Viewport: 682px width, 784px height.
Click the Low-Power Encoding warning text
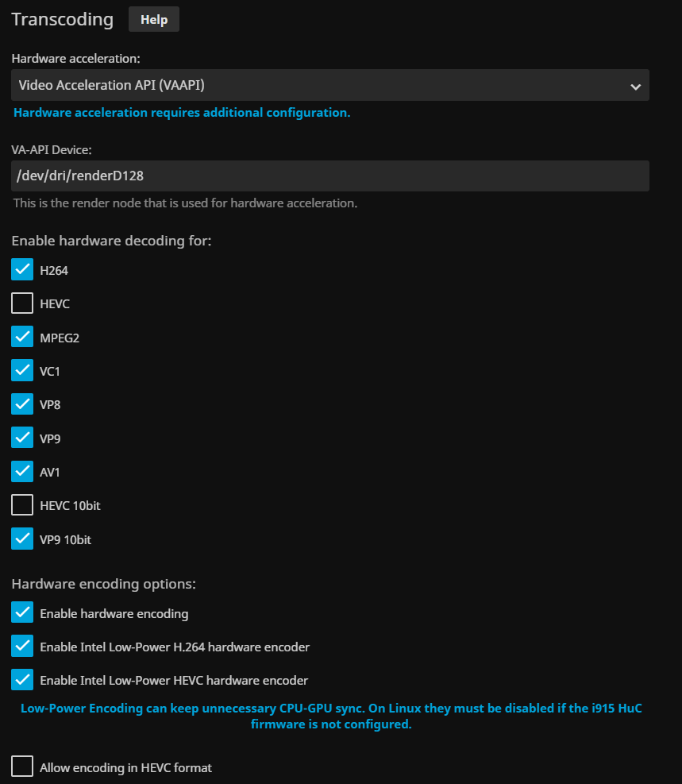(x=331, y=716)
